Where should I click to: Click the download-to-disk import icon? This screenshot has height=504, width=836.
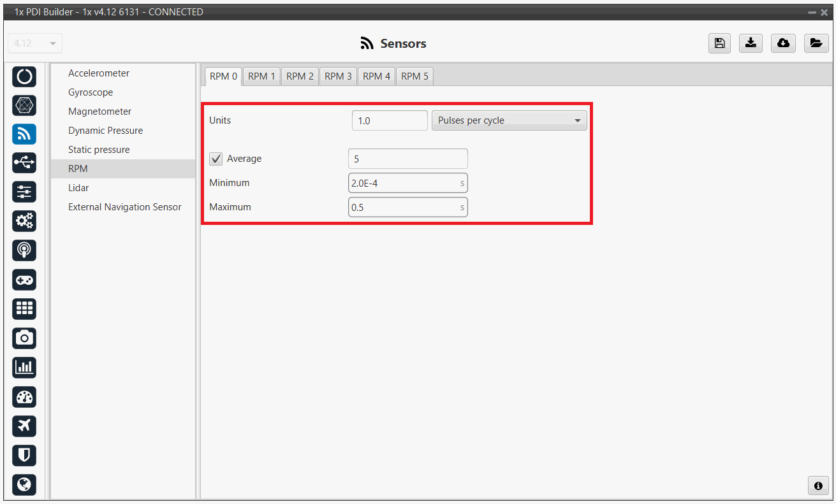pyautogui.click(x=751, y=43)
